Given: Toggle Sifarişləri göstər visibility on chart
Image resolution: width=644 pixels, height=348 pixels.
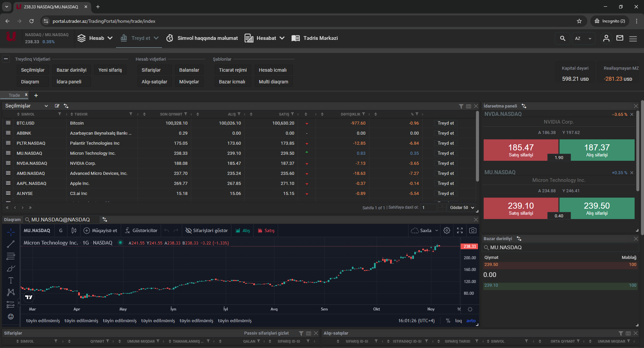Looking at the screenshot, I should [x=207, y=230].
